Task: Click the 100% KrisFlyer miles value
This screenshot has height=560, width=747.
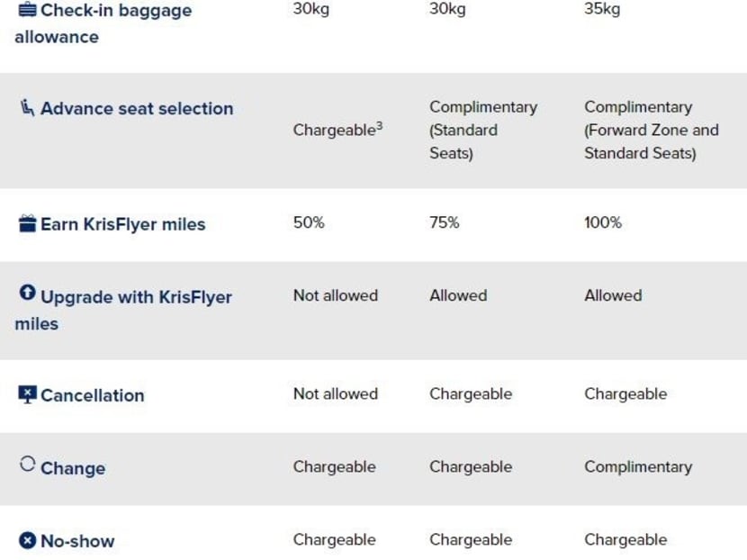Action: 603,222
